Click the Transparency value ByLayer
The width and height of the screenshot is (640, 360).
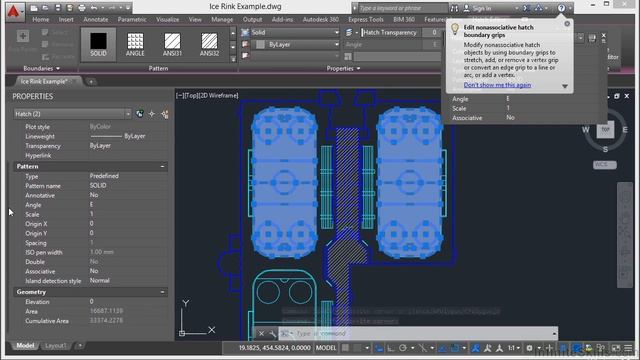tap(100, 145)
